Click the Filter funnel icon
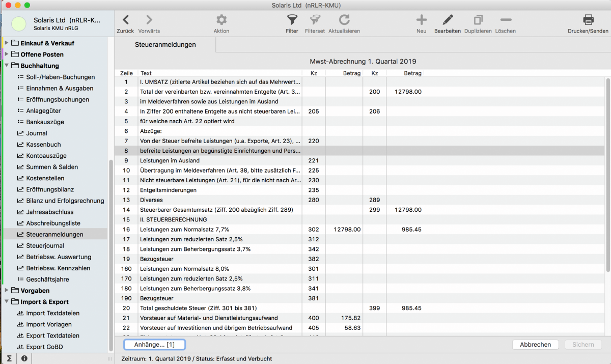Screen dimensions: 611x364 tap(292, 20)
